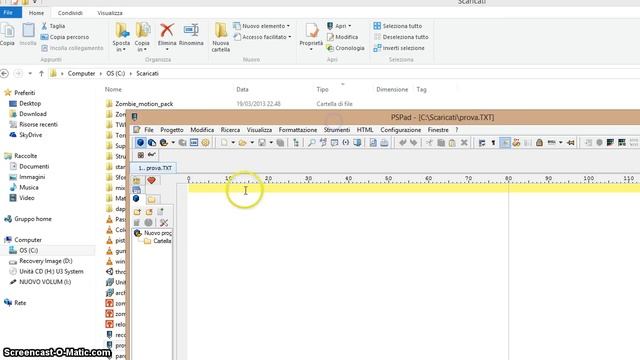The height and width of the screenshot is (360, 640).
Task: Click Deseleziona tutto in Explorer ribbon
Action: pos(401,37)
